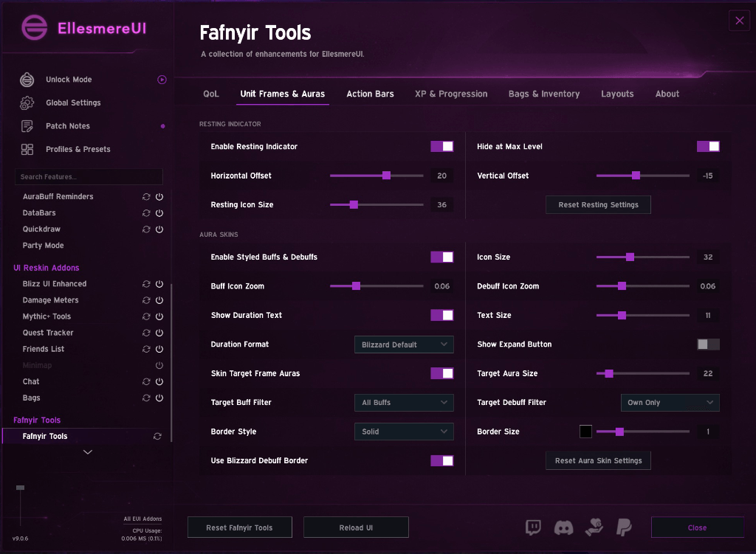Image resolution: width=756 pixels, height=554 pixels.
Task: Open the Twitch link icon
Action: [x=533, y=527]
